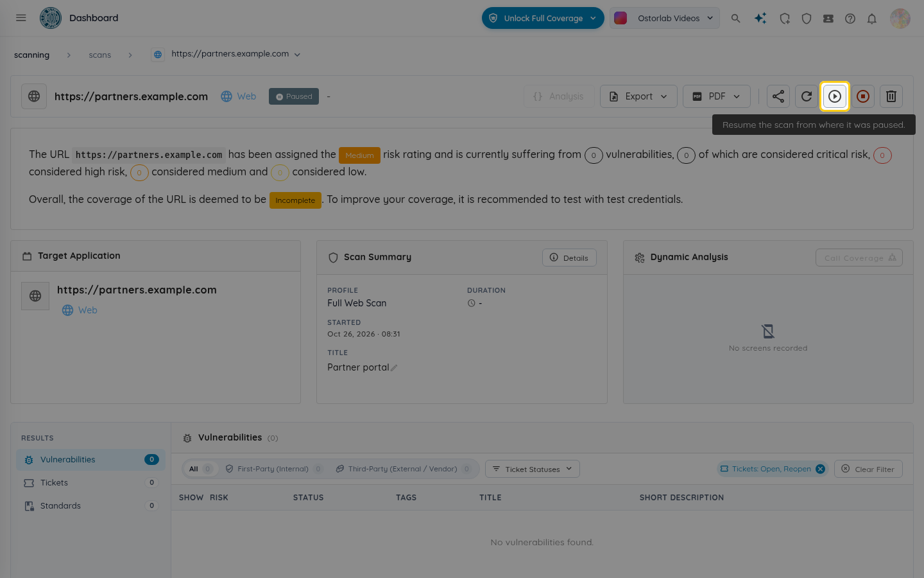Click the search magnifier icon
The width and height of the screenshot is (924, 578).
[x=736, y=19]
